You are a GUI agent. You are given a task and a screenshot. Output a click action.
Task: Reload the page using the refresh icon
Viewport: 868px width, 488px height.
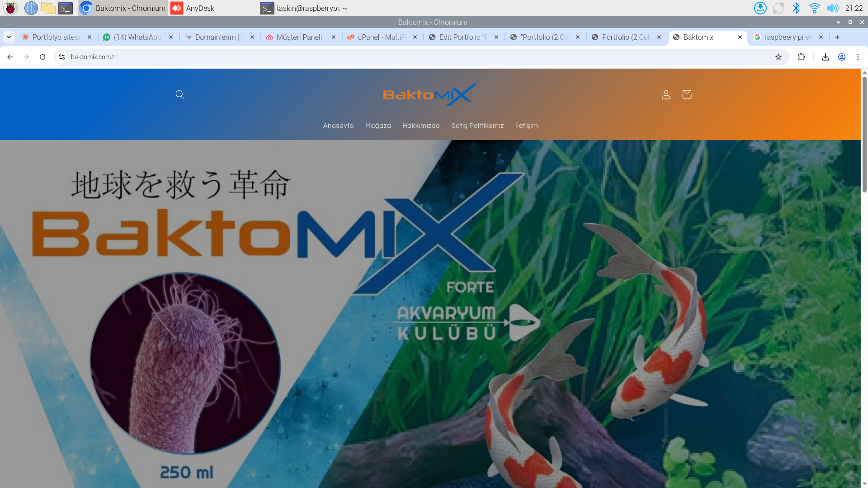pos(42,57)
